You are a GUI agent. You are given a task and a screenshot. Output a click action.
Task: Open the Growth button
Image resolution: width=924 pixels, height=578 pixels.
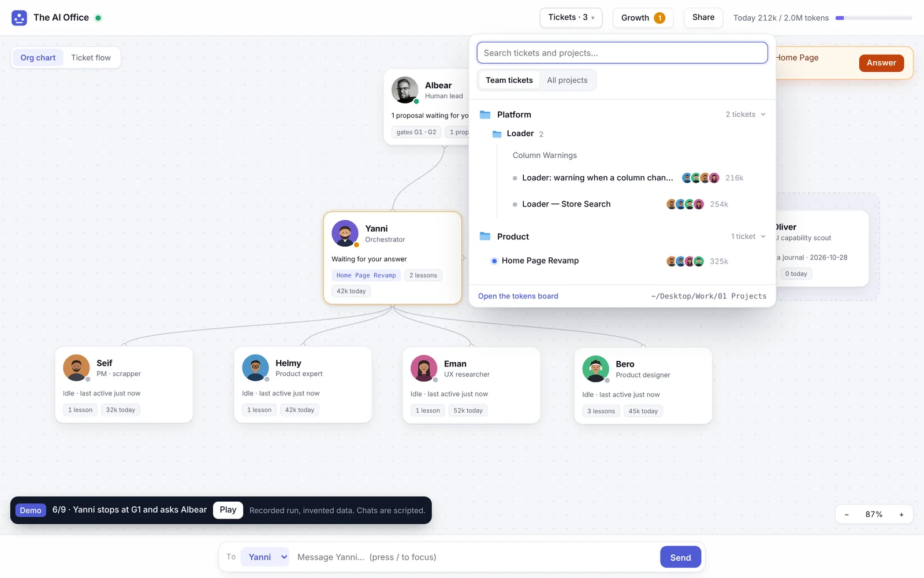pyautogui.click(x=643, y=18)
